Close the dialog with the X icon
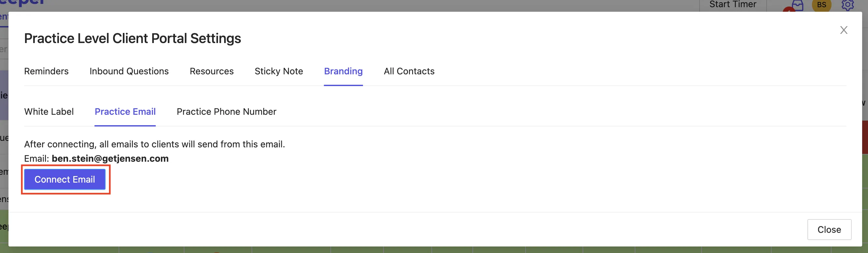This screenshot has width=868, height=253. tap(844, 30)
